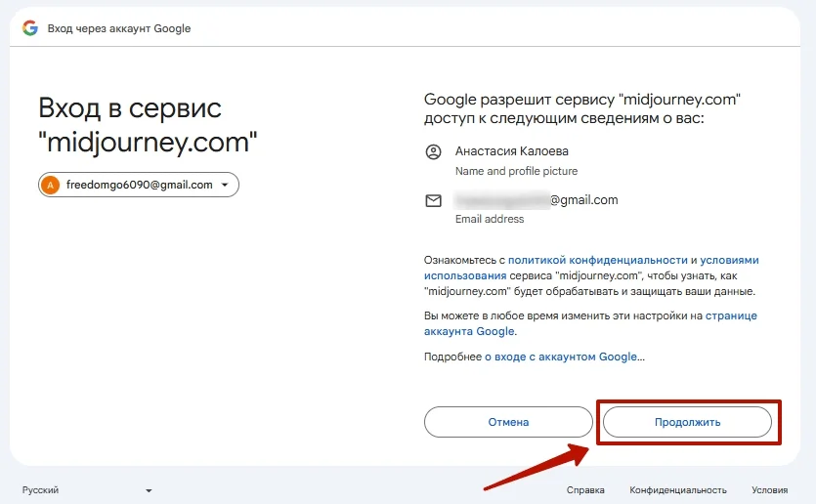
Task: Open the Справка footer link
Action: (585, 490)
